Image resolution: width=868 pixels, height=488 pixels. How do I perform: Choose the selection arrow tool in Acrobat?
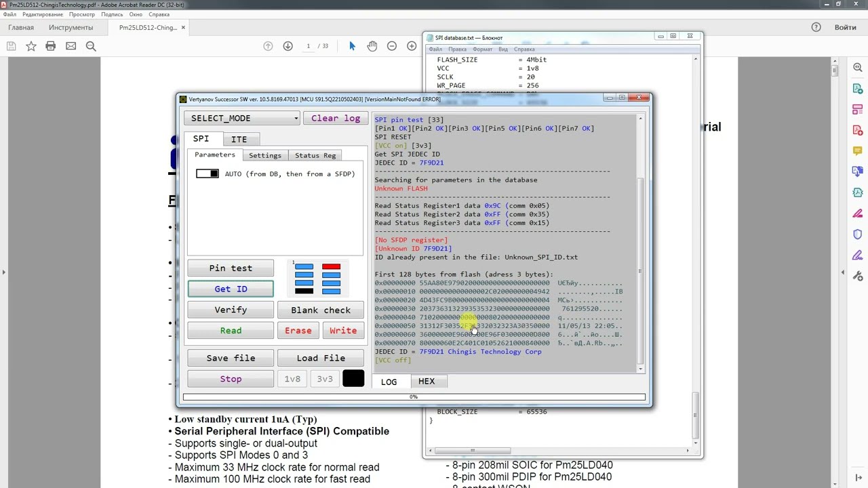[x=352, y=46]
